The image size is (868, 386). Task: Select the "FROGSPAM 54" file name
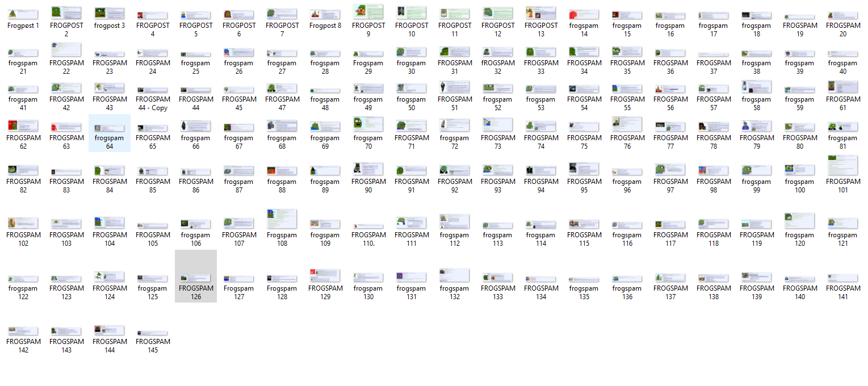pos(584,103)
